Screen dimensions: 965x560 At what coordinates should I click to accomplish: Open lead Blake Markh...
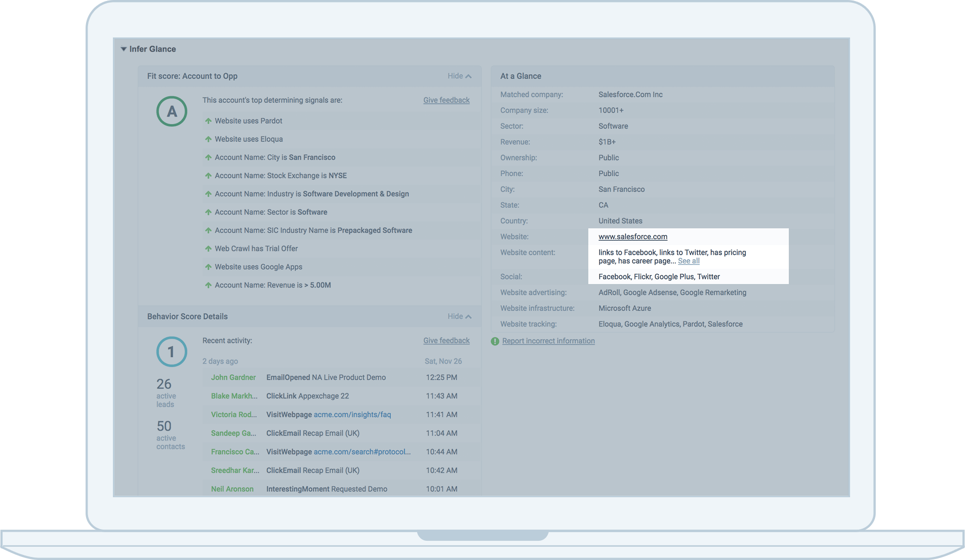pyautogui.click(x=234, y=396)
